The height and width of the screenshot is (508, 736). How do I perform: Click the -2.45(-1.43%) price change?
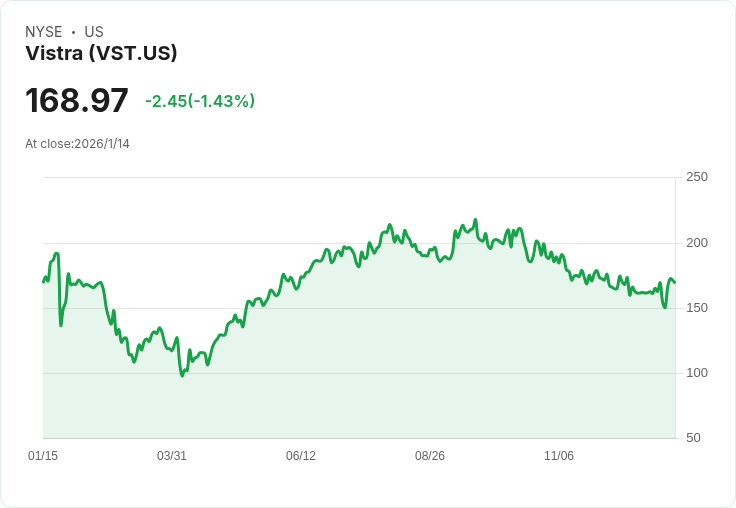pyautogui.click(x=200, y=101)
